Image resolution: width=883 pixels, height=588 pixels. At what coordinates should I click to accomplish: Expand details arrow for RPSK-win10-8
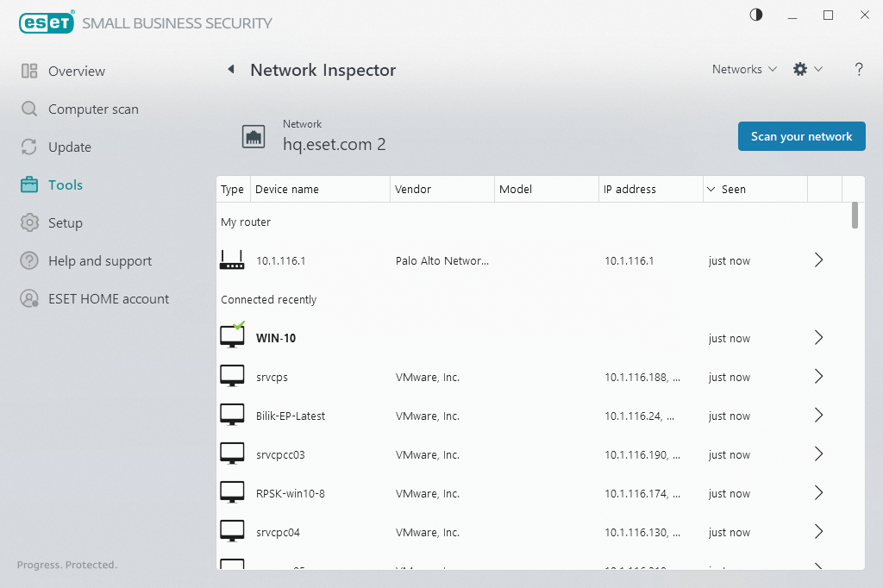(819, 493)
